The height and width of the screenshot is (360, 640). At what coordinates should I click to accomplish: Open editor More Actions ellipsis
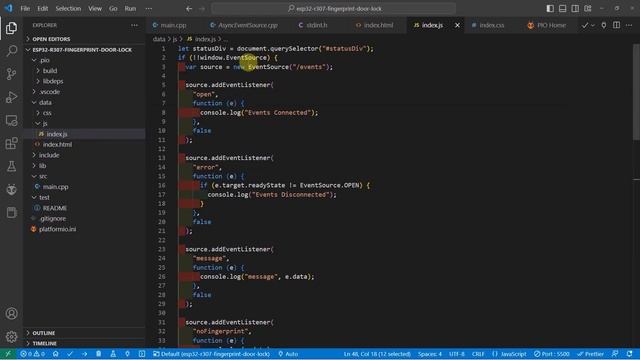[629, 25]
